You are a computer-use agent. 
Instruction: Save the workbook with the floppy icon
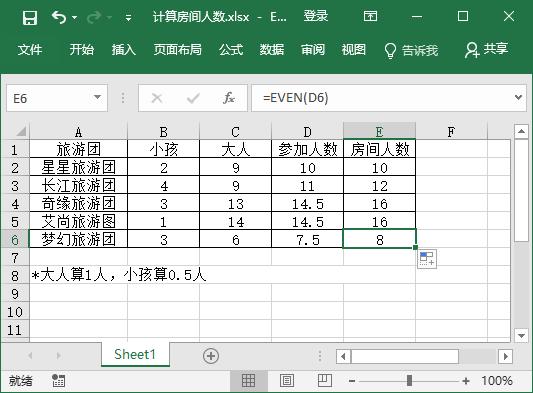(30, 17)
